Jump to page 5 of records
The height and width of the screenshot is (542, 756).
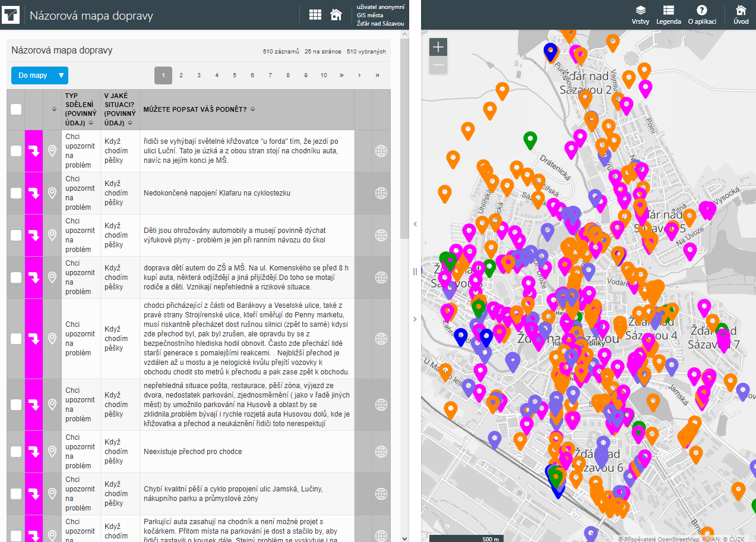point(235,75)
